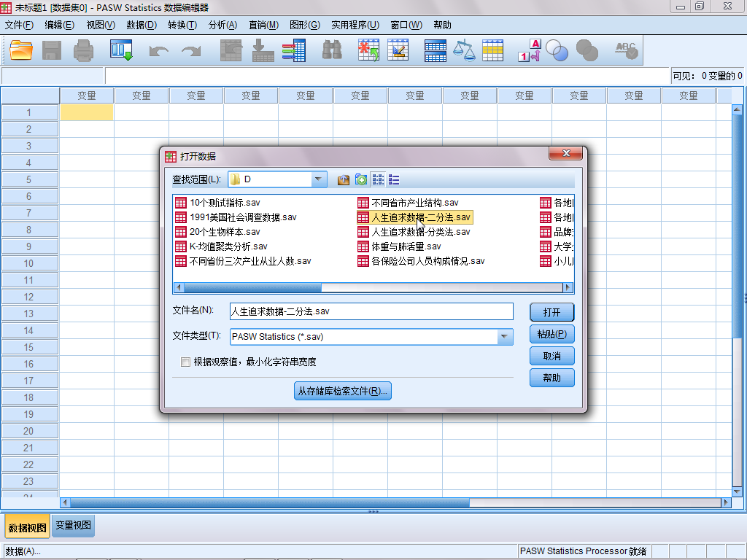This screenshot has height=560, width=747.
Task: Switch dialog to list view icon
Action: pos(378,179)
